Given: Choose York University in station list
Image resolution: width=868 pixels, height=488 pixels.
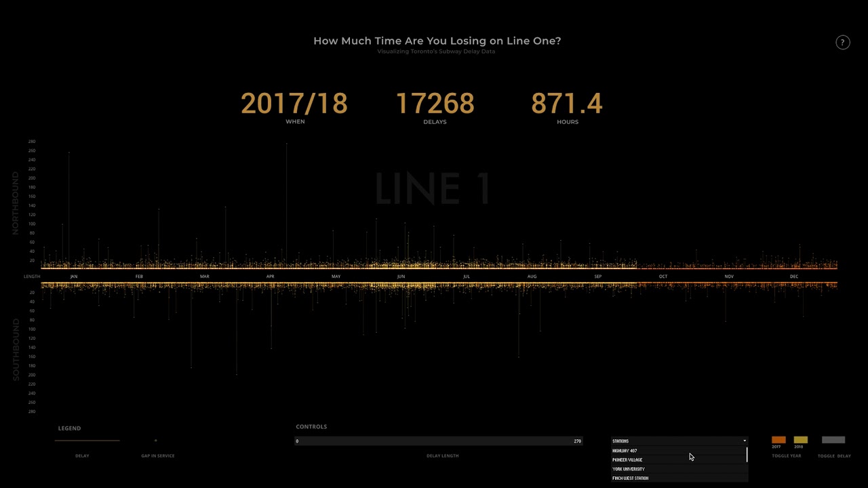Looking at the screenshot, I should pyautogui.click(x=678, y=469).
